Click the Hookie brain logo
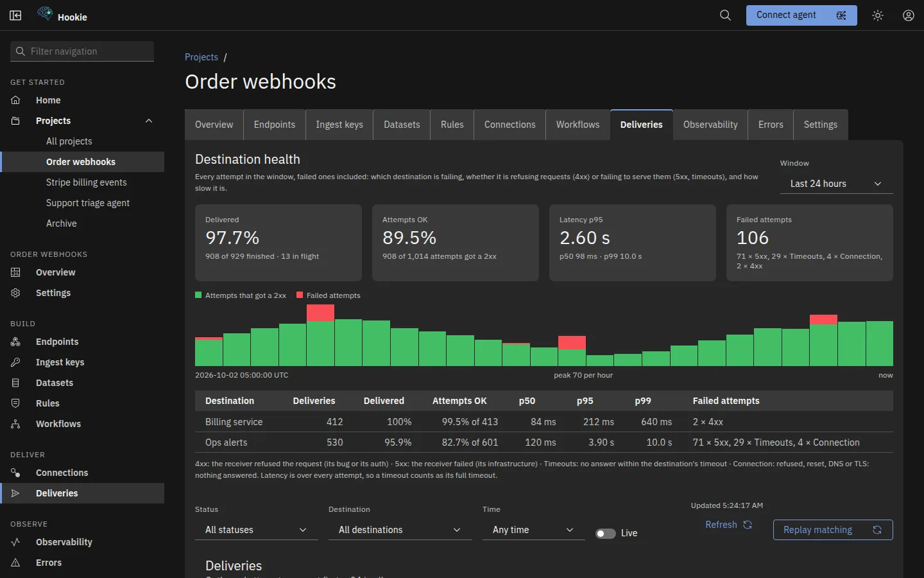The height and width of the screenshot is (578, 924). [x=45, y=13]
